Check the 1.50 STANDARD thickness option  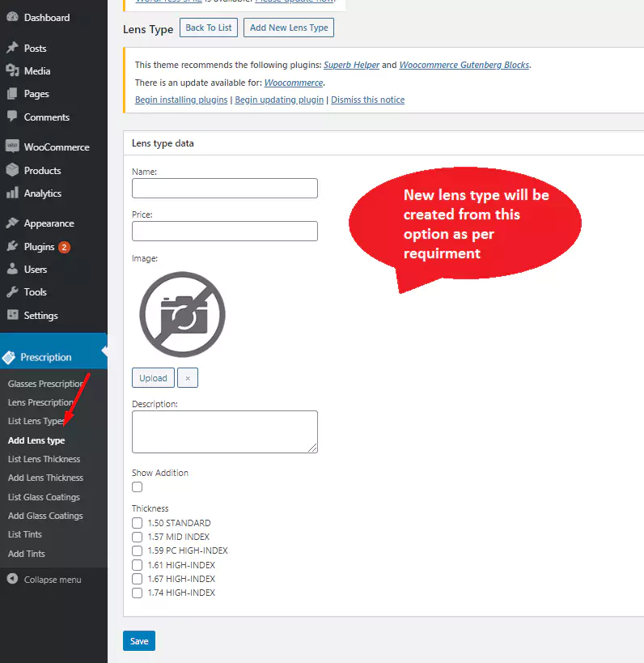137,523
